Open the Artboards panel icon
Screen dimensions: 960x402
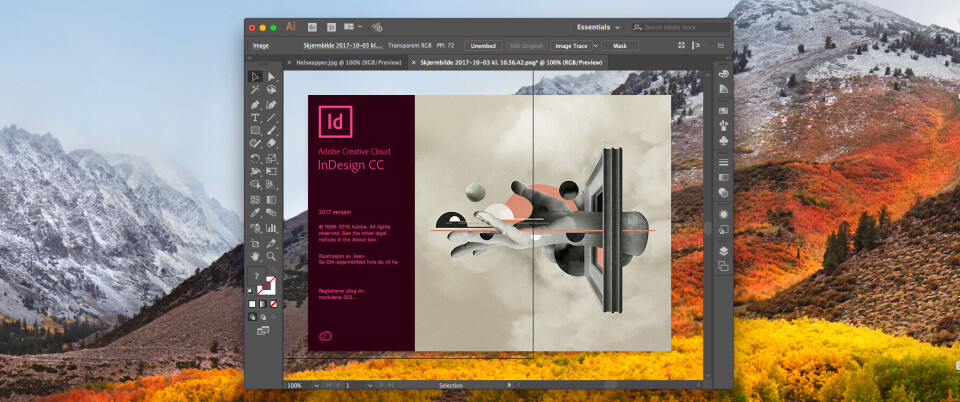tap(723, 266)
